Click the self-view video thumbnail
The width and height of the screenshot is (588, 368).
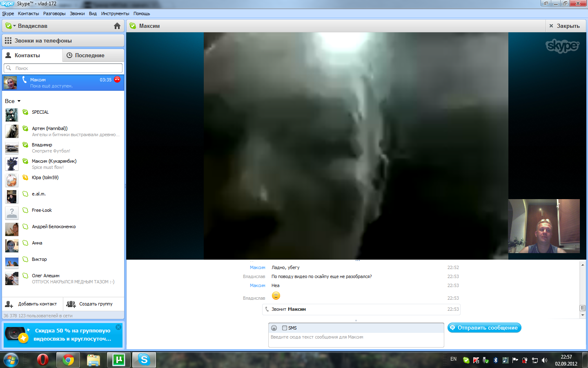coord(544,226)
